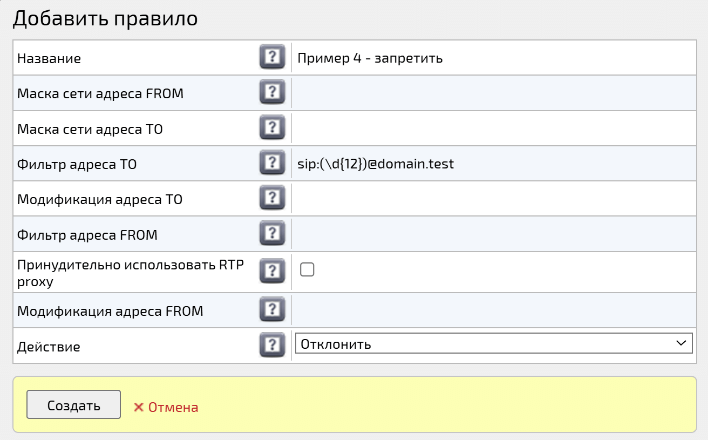Click help icon for RTP proxy option
708x440 pixels.
(x=271, y=270)
